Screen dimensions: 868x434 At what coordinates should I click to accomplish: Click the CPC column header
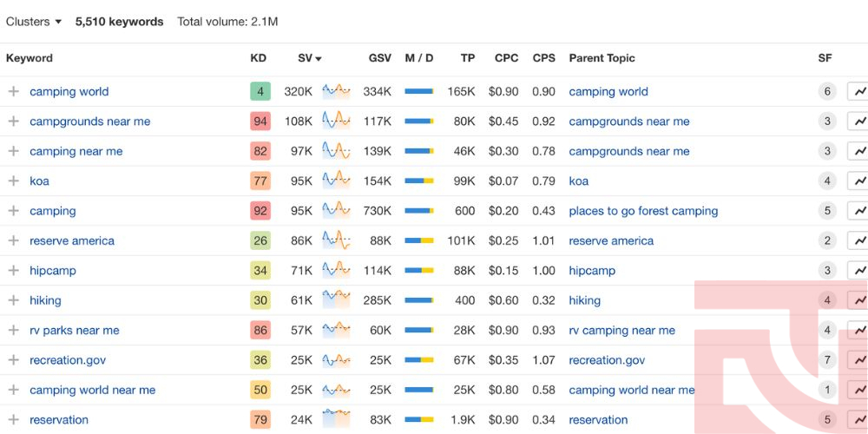(x=507, y=58)
